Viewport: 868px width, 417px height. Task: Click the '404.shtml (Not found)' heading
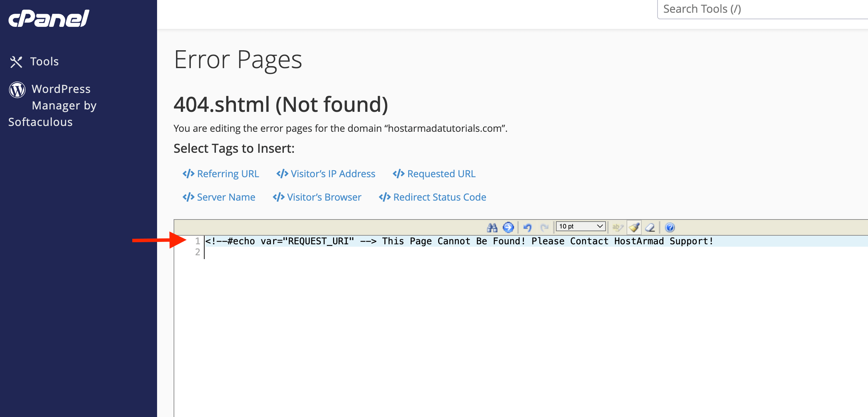(x=281, y=105)
